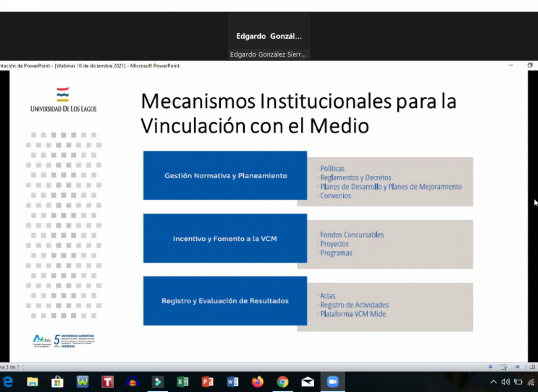Open the red T app on the taskbar
538x392 pixels.
coord(107,382)
